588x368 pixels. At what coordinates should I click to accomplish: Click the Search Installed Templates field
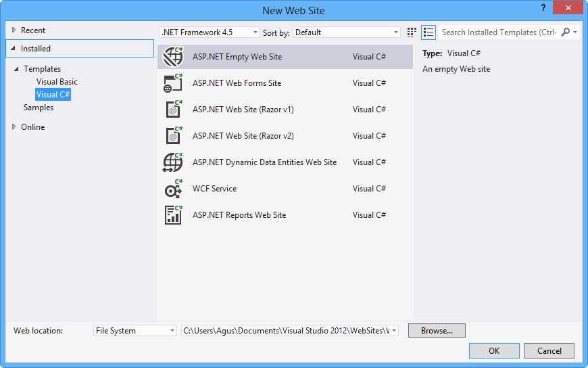(500, 32)
